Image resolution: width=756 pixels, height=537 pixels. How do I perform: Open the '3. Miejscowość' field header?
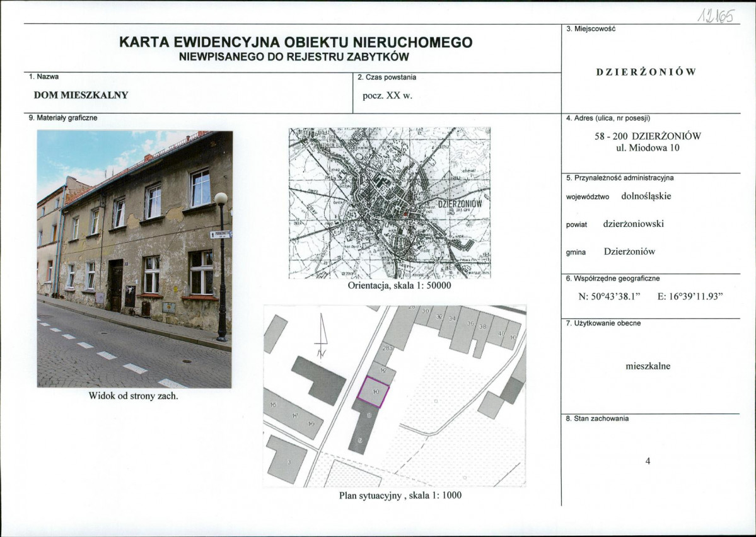coord(590,28)
